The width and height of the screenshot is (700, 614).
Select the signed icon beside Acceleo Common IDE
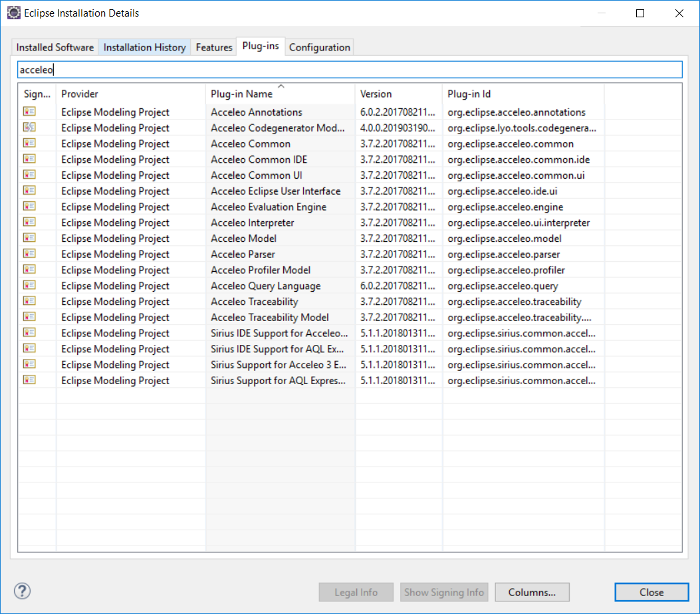(x=29, y=159)
